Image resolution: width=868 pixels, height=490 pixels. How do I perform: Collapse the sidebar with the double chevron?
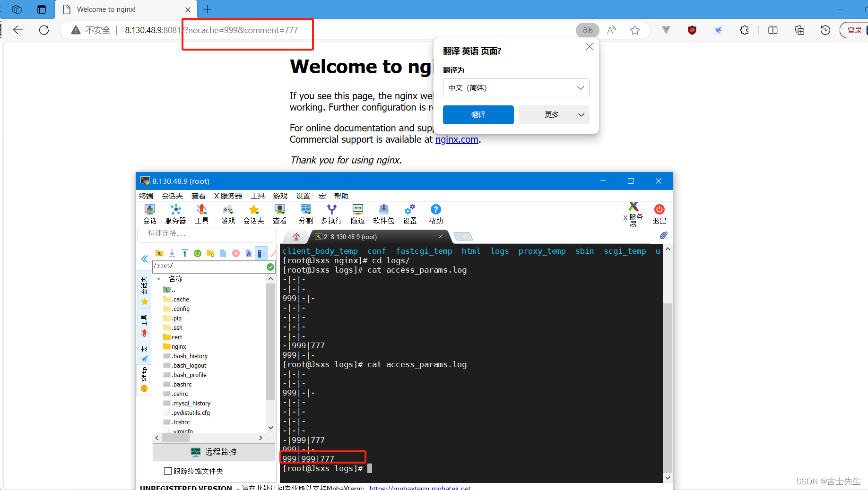click(x=145, y=259)
